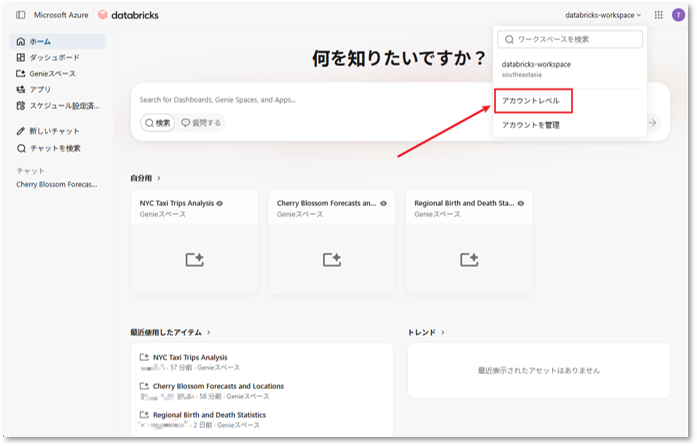Choose アカウントを管理 menu item

click(x=531, y=125)
